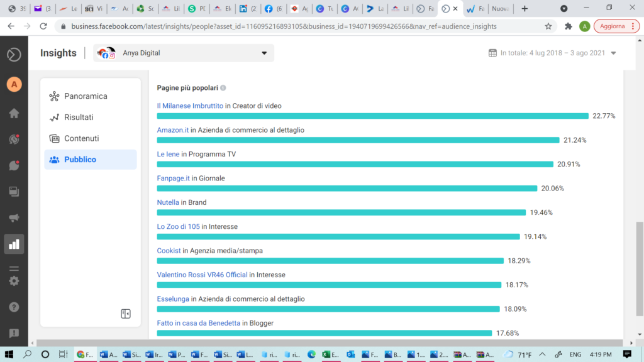Click the 21.24% bar for Amazon.it
Image resolution: width=644 pixels, height=362 pixels.
(x=358, y=140)
